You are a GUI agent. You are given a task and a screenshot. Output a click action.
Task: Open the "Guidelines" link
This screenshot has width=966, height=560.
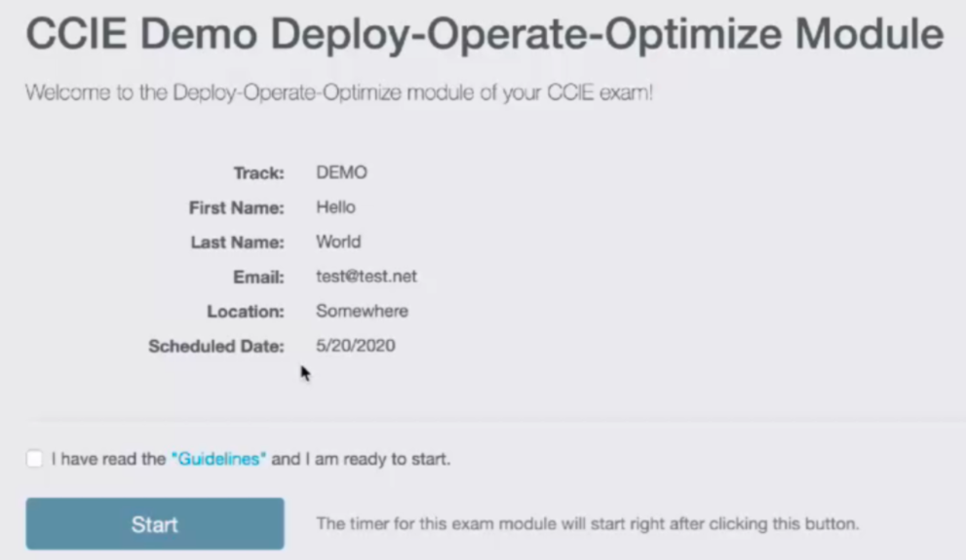click(218, 459)
